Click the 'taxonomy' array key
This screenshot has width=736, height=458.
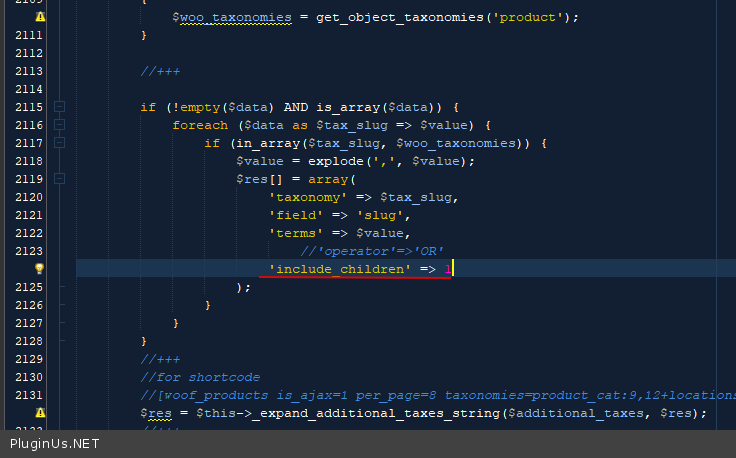tap(308, 197)
